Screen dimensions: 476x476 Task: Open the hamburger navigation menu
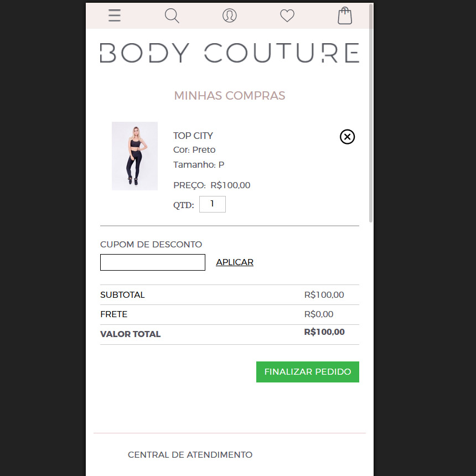(x=115, y=15)
